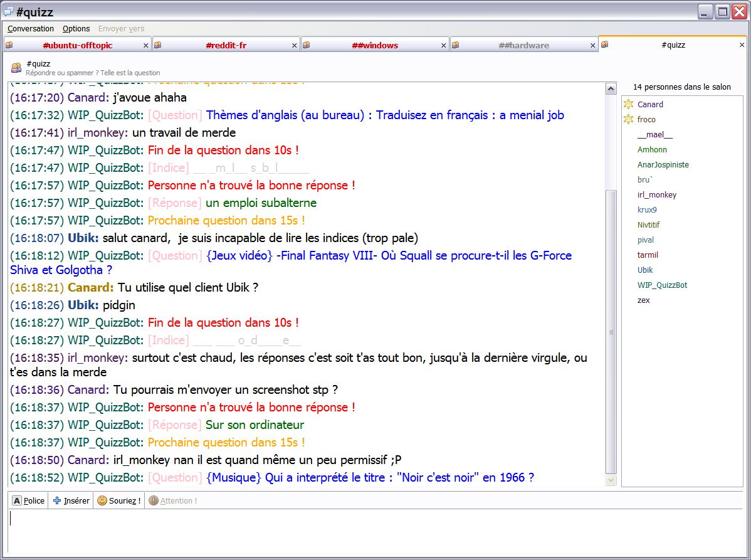This screenshot has height=560, width=751.
Task: Click the '14 personnes dans le salon' label
Action: pyautogui.click(x=682, y=87)
